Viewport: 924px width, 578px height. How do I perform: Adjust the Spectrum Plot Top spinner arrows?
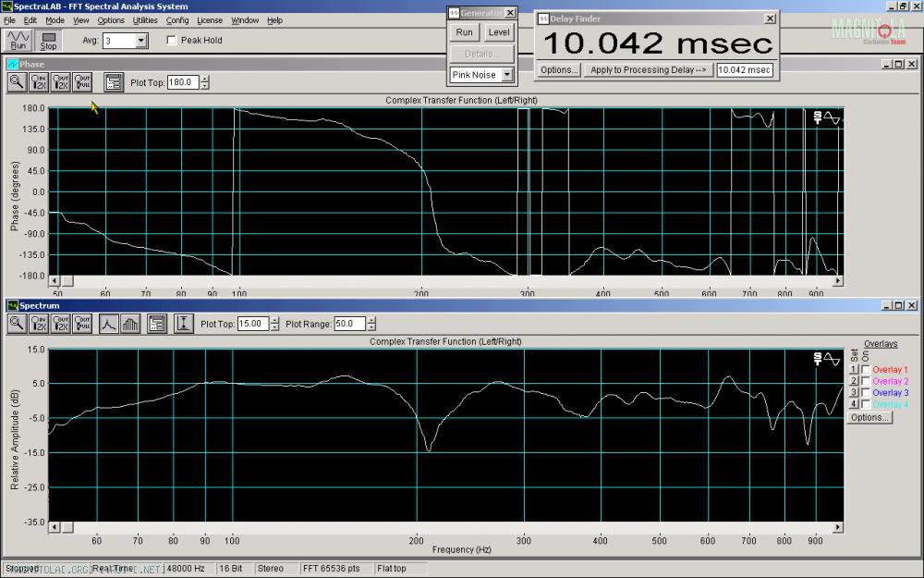click(274, 324)
